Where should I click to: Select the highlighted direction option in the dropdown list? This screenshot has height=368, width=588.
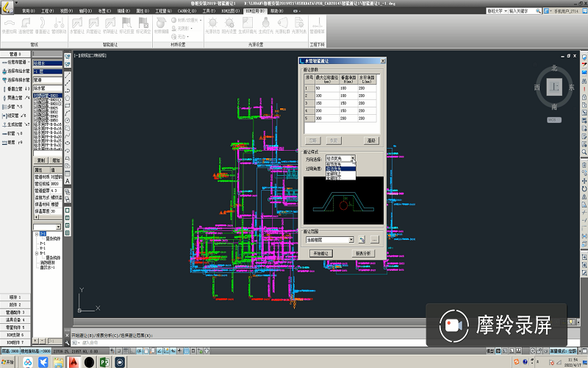coord(340,169)
